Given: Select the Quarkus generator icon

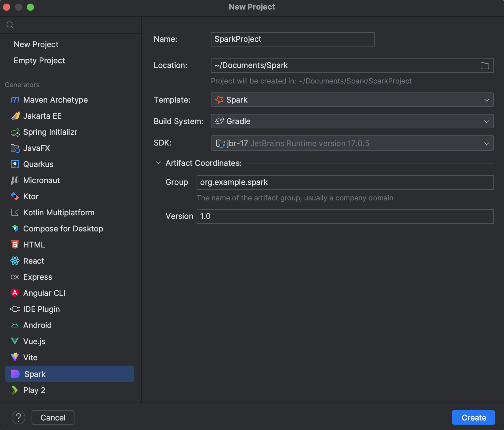Looking at the screenshot, I should [x=15, y=164].
